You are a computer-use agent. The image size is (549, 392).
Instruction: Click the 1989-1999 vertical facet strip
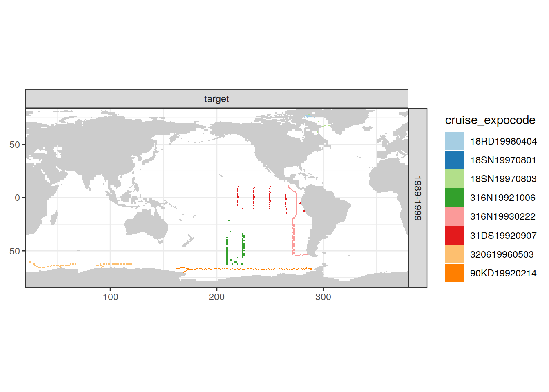point(417,198)
